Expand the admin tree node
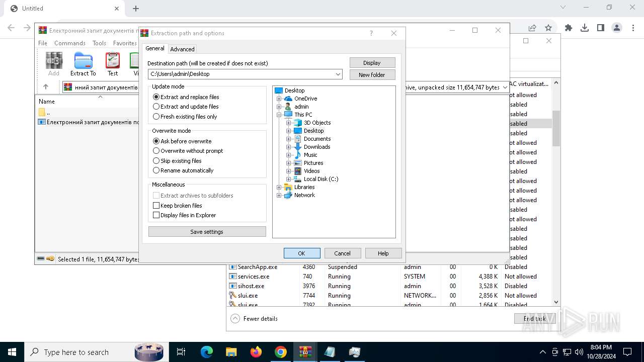This screenshot has width=644, height=362. [x=279, y=107]
